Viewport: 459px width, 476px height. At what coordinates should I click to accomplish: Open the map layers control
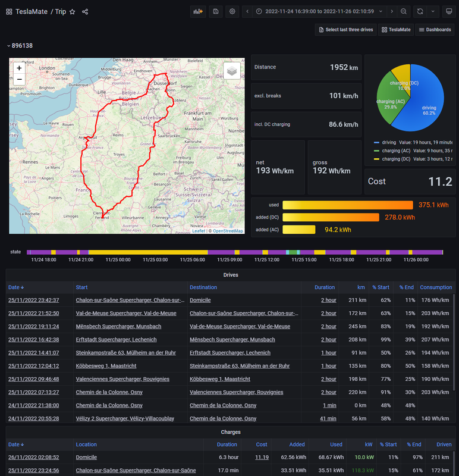[232, 71]
